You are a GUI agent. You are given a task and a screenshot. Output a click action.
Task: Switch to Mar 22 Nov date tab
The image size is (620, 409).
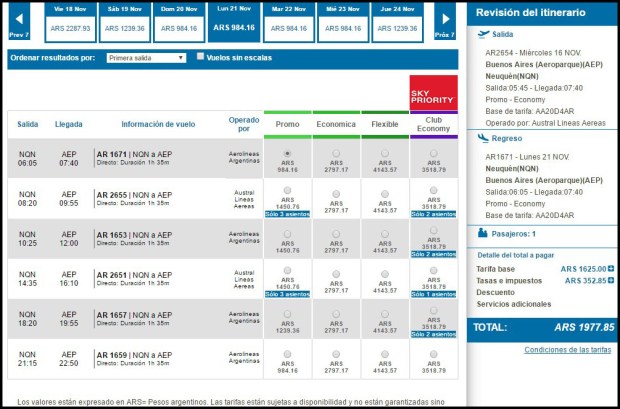tap(289, 21)
